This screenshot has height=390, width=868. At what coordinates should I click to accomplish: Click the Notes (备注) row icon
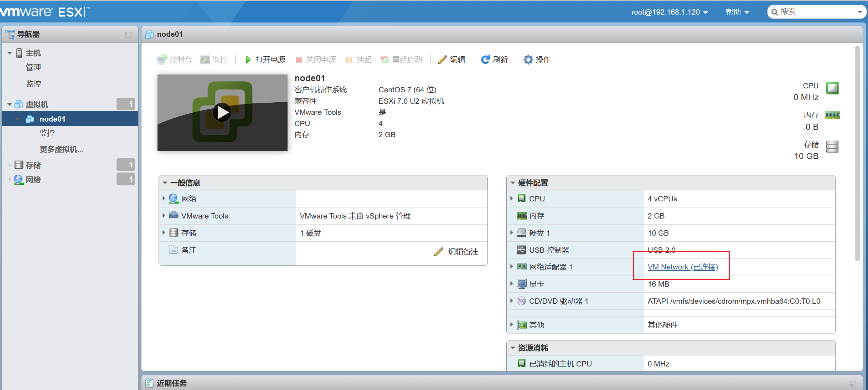pos(173,250)
